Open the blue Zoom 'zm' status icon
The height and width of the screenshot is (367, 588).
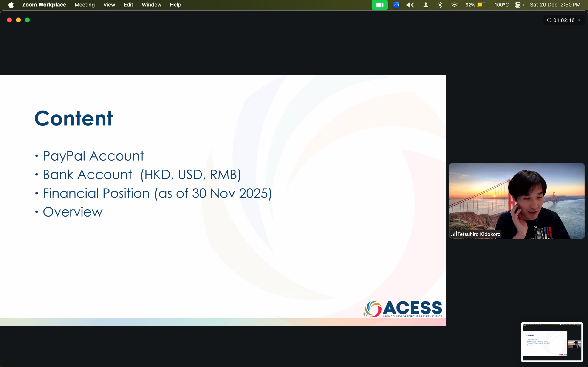pos(396,5)
